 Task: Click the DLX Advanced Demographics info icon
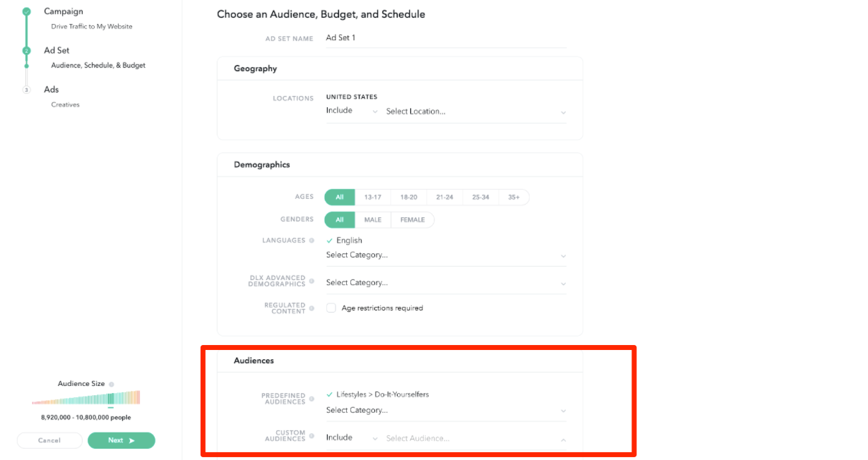click(x=311, y=283)
